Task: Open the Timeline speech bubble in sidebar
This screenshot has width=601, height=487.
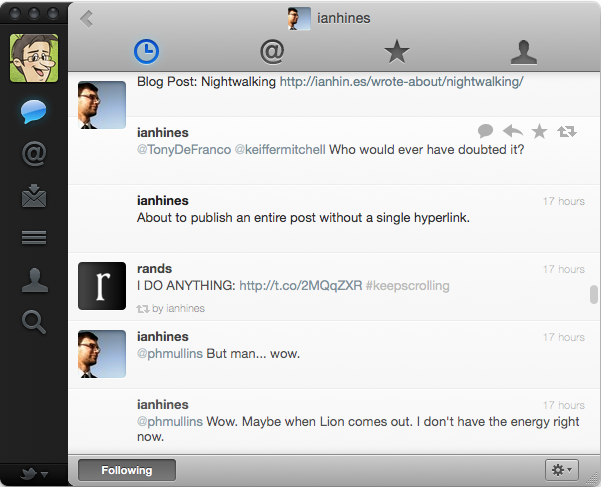Action: click(34, 112)
